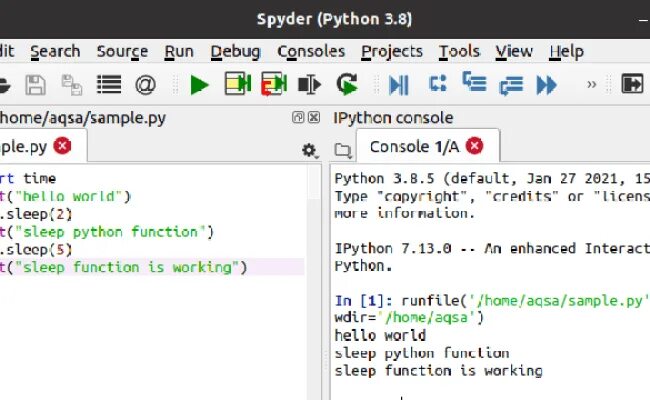Click the "hello world" console output
The width and height of the screenshot is (650, 400).
coord(380,335)
